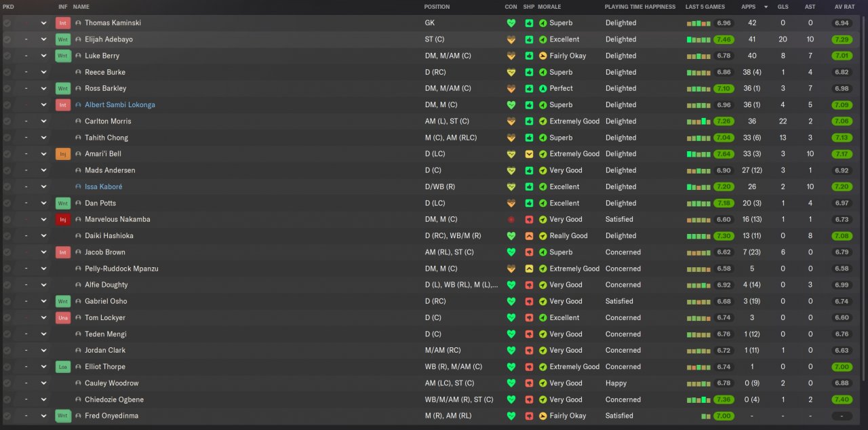Open the dropdown chevron on Dan Potts's row
The height and width of the screenshot is (430, 868).
[x=44, y=203]
